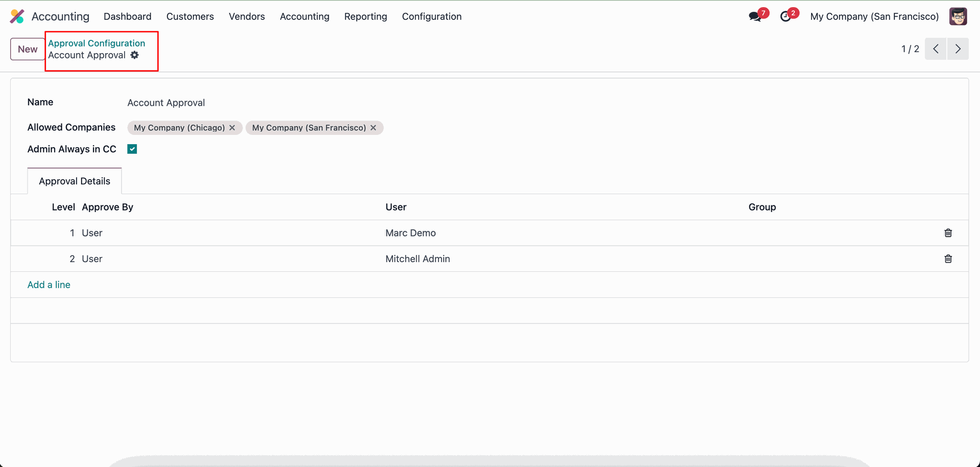Open the activities clock icon

[x=786, y=17]
